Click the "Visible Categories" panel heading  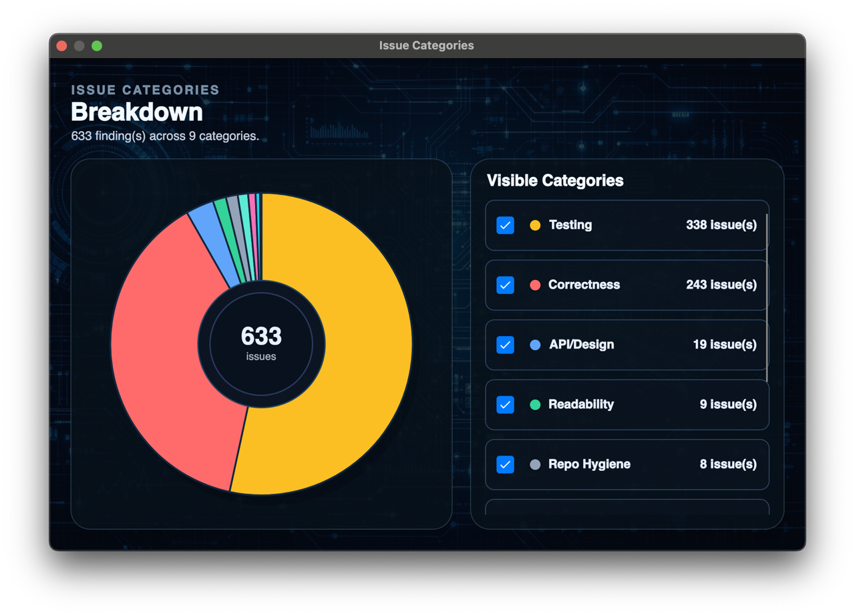pos(555,181)
